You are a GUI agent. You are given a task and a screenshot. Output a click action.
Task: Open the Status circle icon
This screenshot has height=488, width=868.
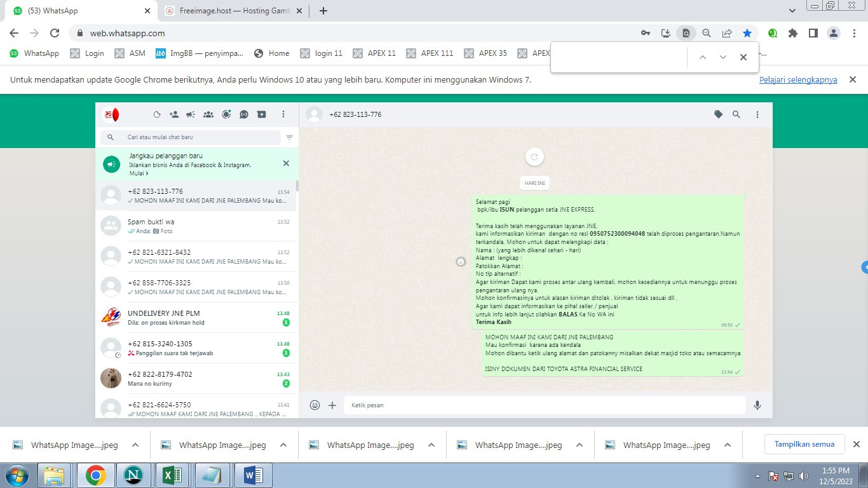click(157, 114)
